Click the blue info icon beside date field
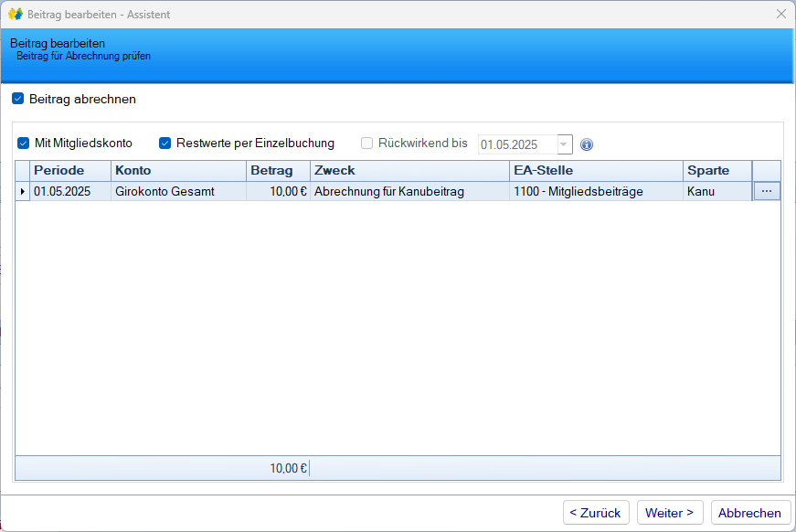Viewport: 796px width, 532px height. (587, 144)
